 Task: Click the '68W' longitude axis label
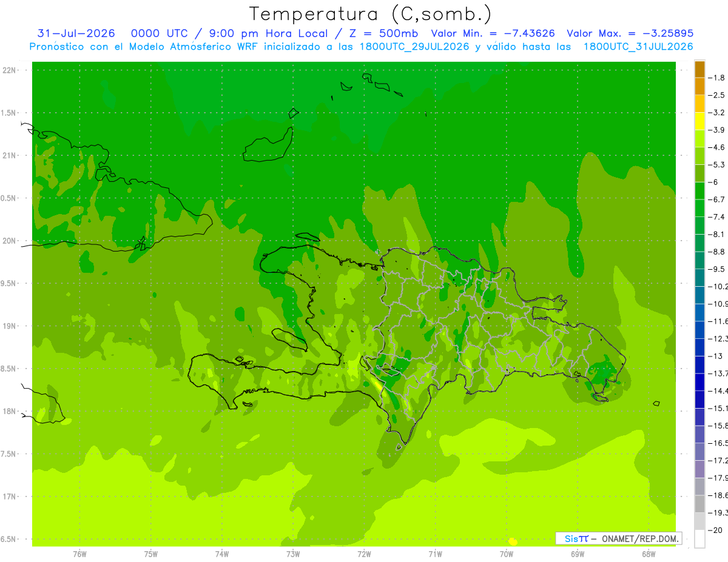pos(649,554)
